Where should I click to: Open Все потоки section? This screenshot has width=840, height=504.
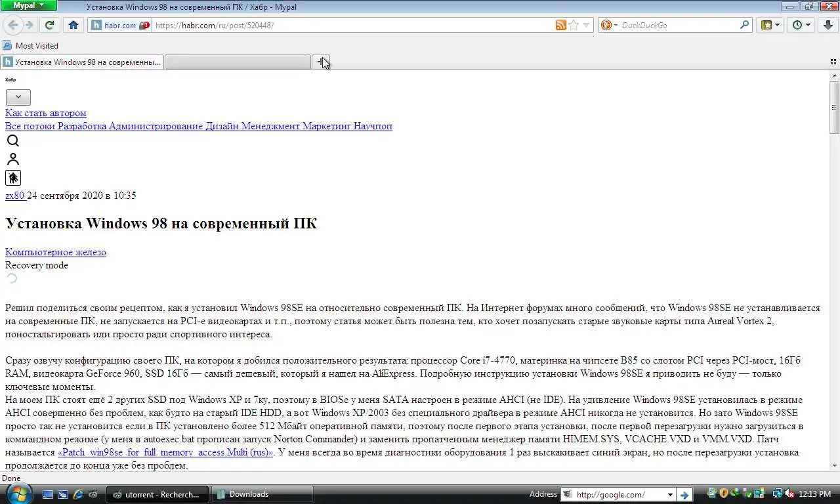tap(30, 126)
